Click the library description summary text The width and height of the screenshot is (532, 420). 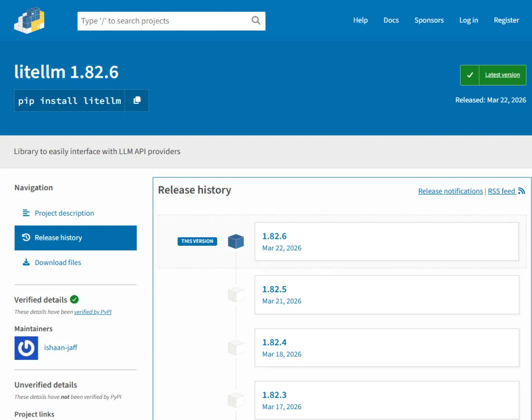(x=97, y=151)
